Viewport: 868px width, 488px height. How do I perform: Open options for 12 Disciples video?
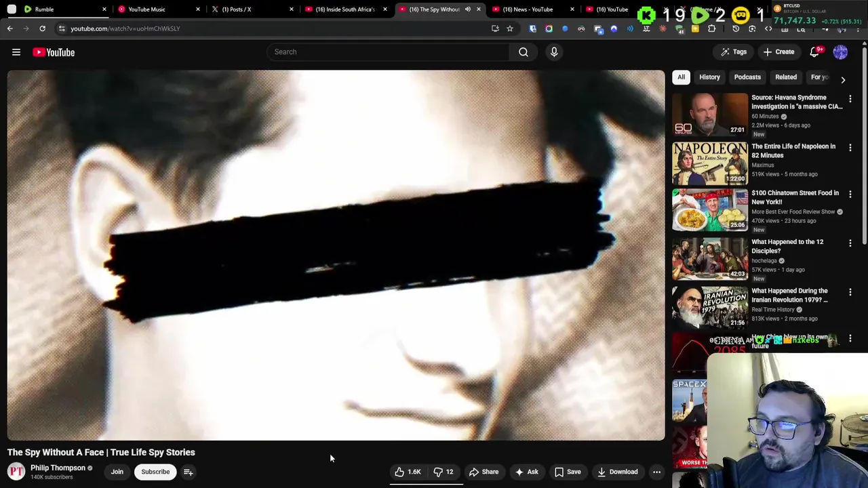(850, 243)
